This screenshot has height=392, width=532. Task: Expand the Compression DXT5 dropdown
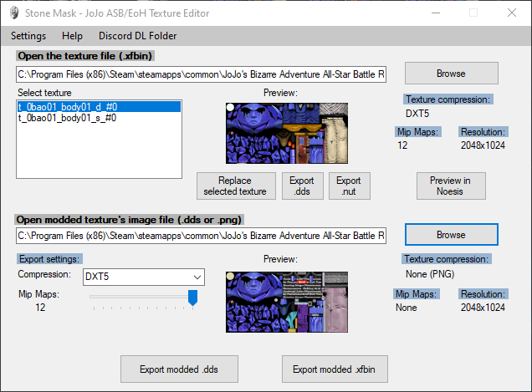pyautogui.click(x=143, y=277)
